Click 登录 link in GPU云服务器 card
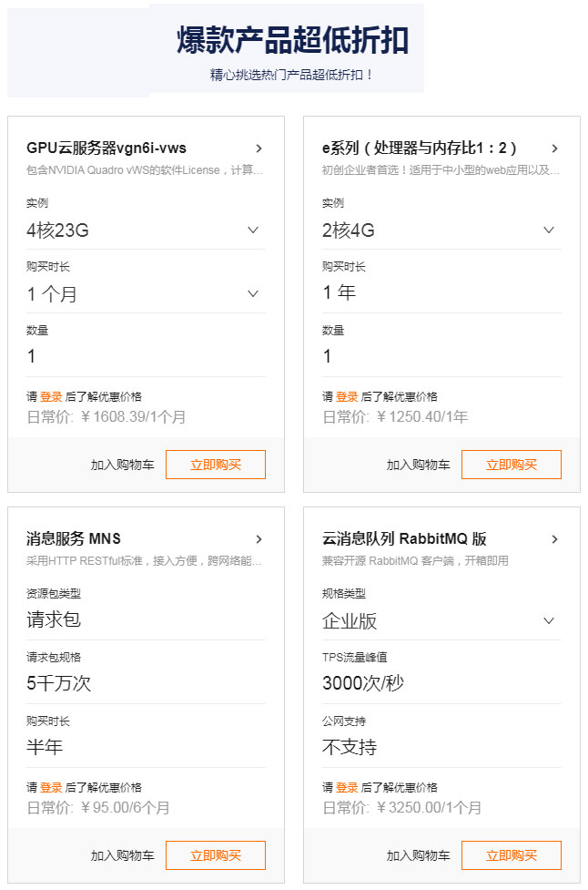 coord(51,397)
